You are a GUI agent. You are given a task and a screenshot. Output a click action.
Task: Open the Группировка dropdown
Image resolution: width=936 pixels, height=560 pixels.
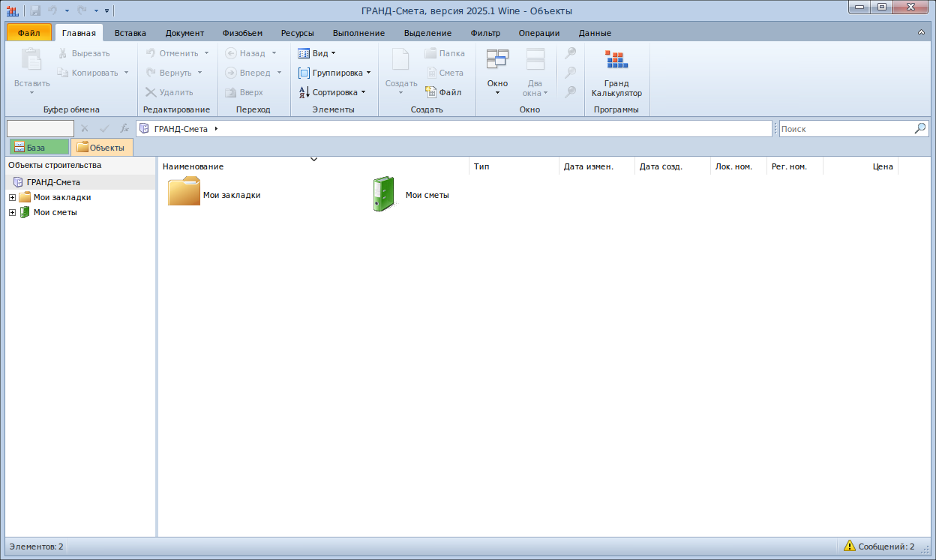(x=334, y=73)
